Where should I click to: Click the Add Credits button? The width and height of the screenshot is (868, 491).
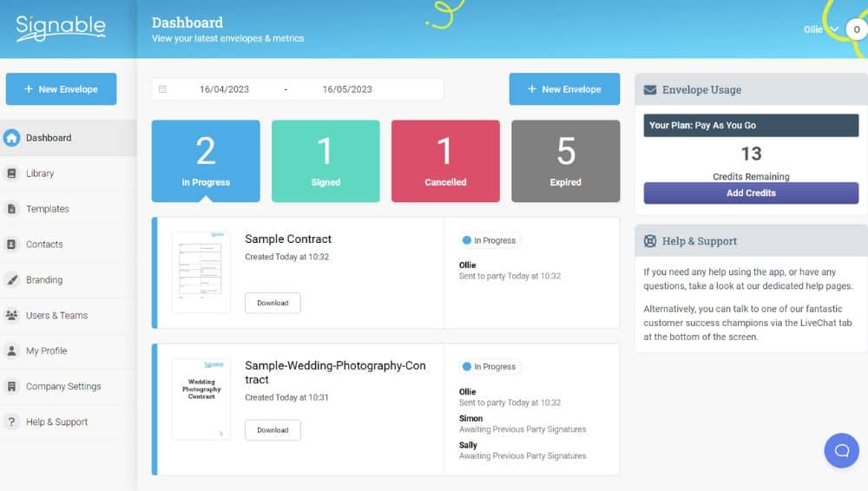click(751, 193)
